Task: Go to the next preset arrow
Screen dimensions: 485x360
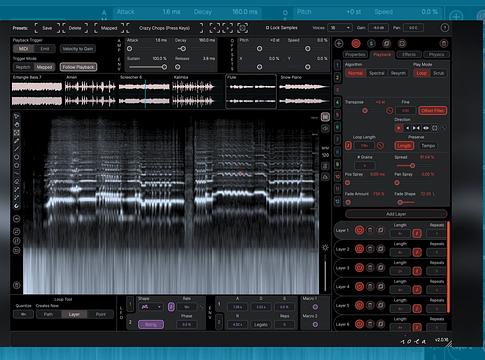Action: (228, 28)
